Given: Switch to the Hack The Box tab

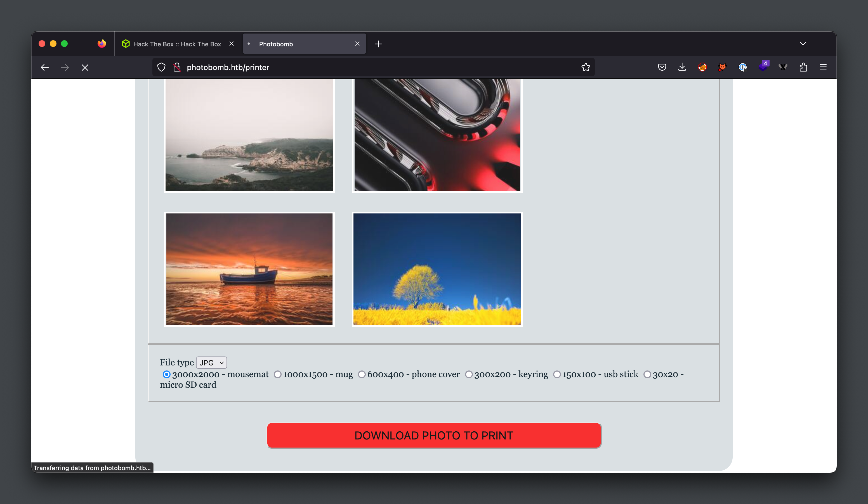Looking at the screenshot, I should tap(177, 44).
